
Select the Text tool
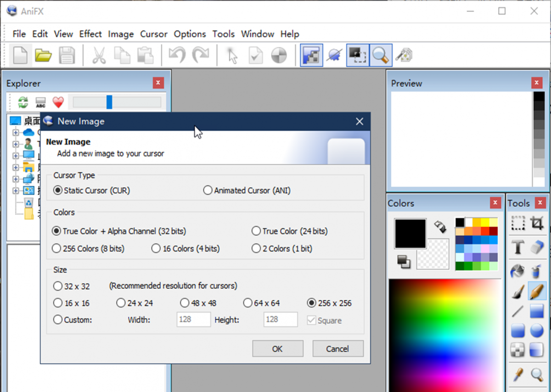[518, 248]
